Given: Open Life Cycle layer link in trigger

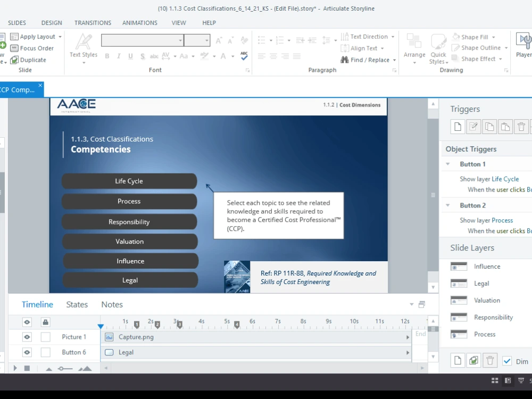Looking at the screenshot, I should point(505,179).
